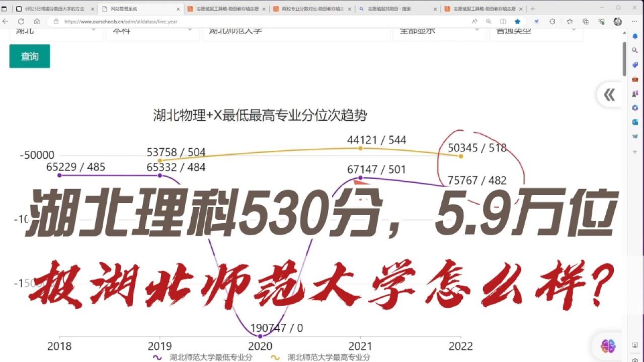Click the zoom magnifier icon in address bar
The image size is (644, 362).
489,22
